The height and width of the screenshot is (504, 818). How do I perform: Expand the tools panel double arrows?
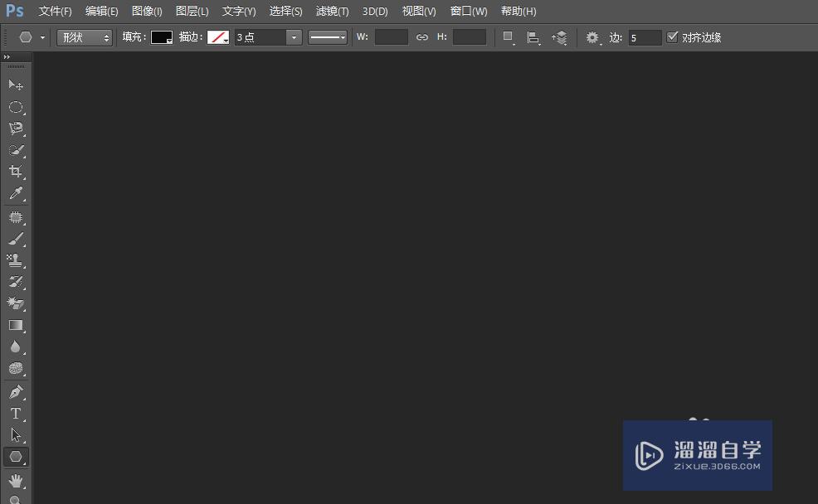coord(7,57)
